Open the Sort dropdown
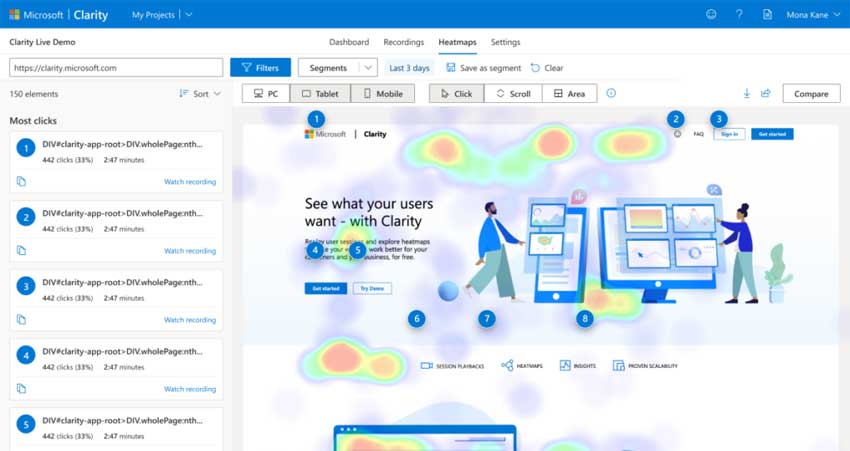850x451 pixels. 200,94
